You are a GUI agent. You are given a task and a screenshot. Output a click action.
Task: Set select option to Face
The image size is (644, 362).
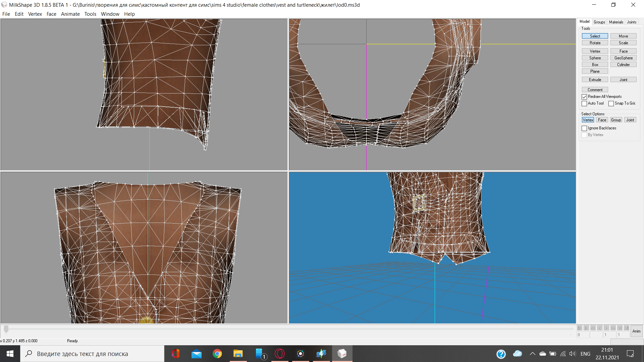602,120
